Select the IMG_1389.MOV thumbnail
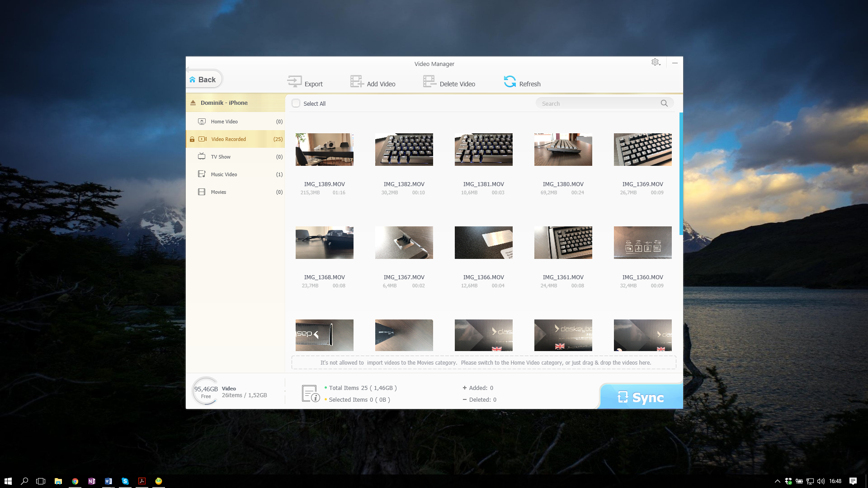Screen dimensions: 868x488 pos(325,150)
